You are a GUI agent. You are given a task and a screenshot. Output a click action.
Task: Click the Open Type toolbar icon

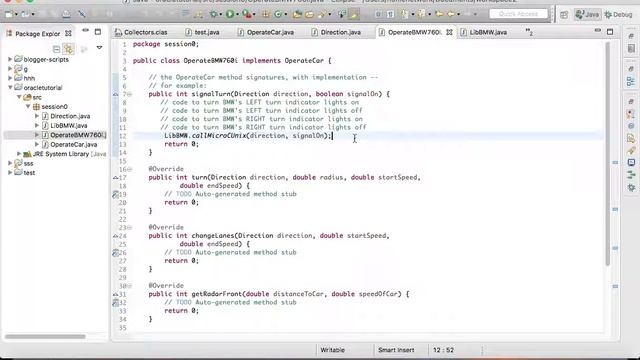tap(297, 14)
